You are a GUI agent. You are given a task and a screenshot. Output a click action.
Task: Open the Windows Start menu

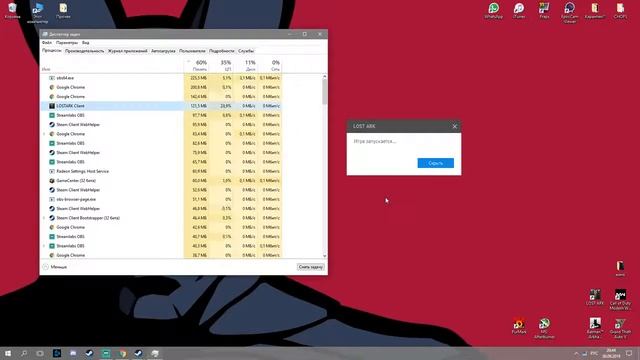click(x=8, y=353)
